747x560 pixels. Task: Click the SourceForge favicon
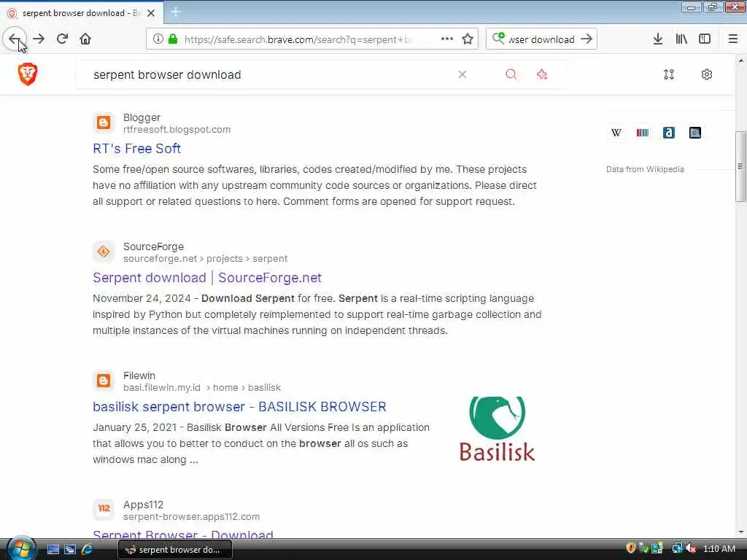click(104, 252)
